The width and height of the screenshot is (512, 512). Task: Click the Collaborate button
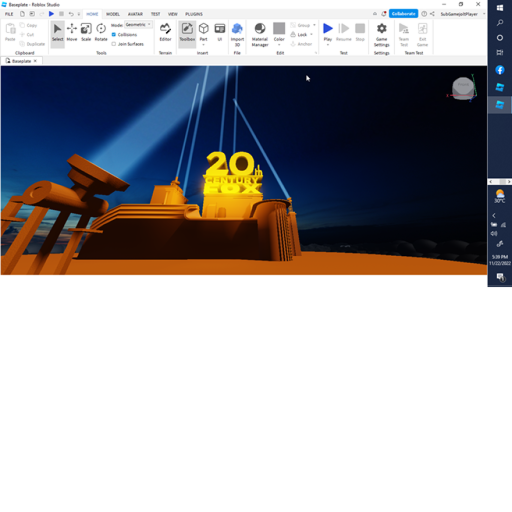[403, 14]
